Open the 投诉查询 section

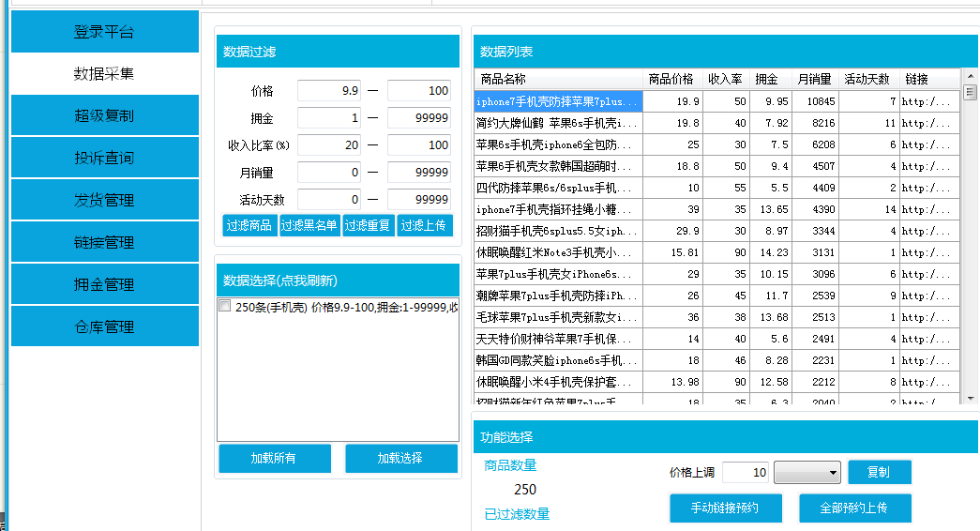[104, 159]
